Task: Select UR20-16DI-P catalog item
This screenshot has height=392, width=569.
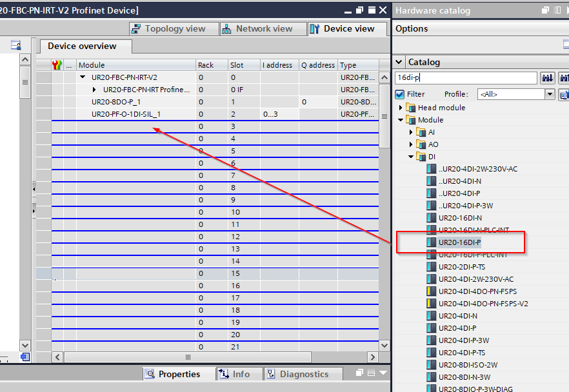Action: [459, 242]
